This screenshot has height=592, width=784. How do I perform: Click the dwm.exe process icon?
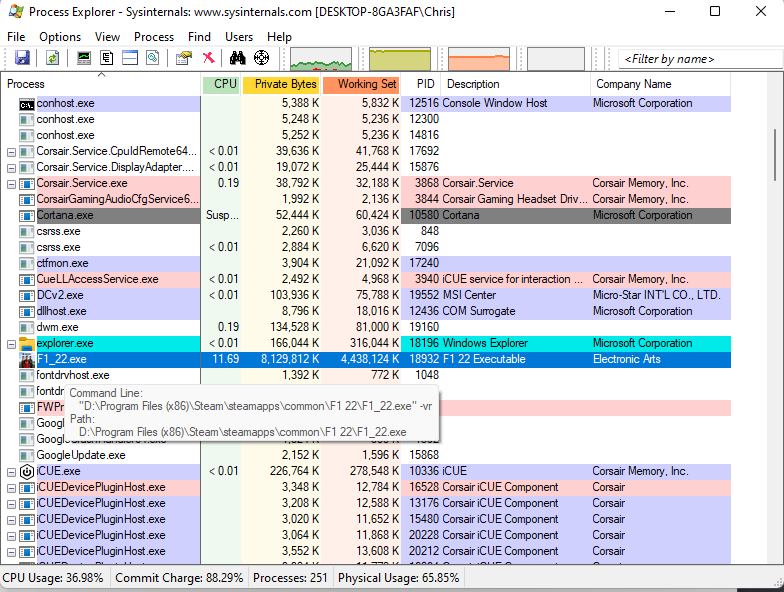tap(26, 328)
